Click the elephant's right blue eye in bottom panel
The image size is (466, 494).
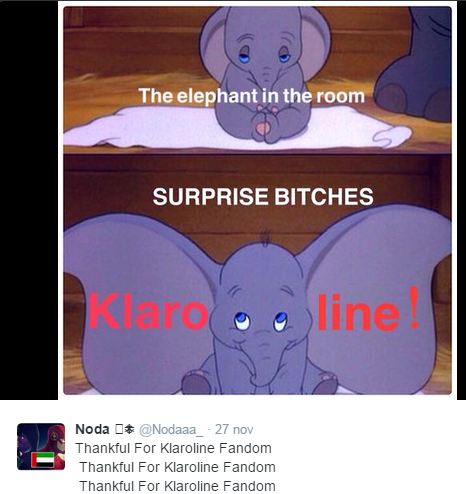280,321
